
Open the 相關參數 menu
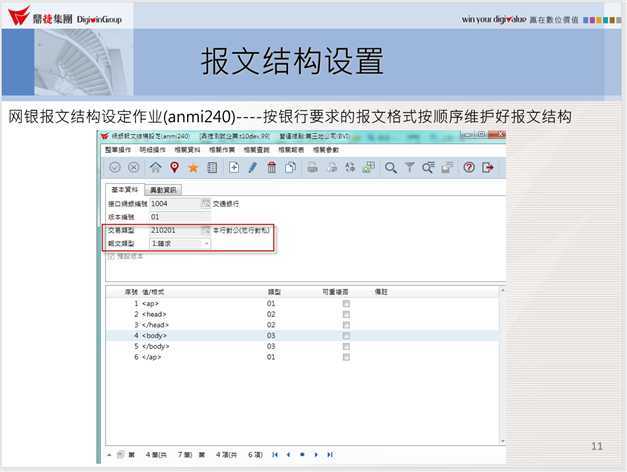point(326,150)
